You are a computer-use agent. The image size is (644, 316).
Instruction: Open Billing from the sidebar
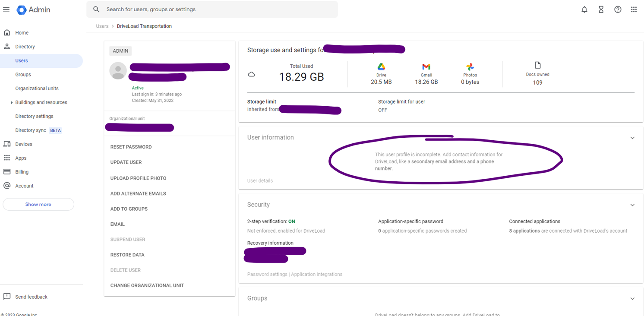pyautogui.click(x=22, y=172)
